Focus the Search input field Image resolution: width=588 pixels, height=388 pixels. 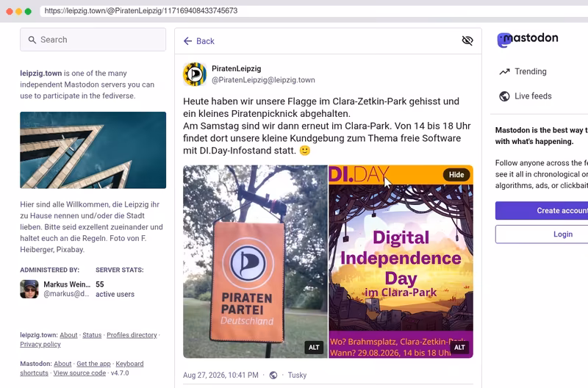tap(93, 40)
